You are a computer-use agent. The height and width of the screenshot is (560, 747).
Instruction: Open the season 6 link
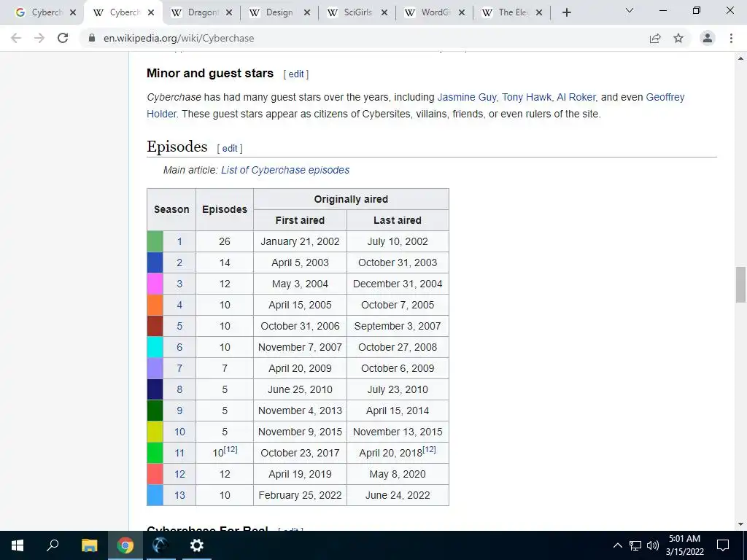(179, 347)
